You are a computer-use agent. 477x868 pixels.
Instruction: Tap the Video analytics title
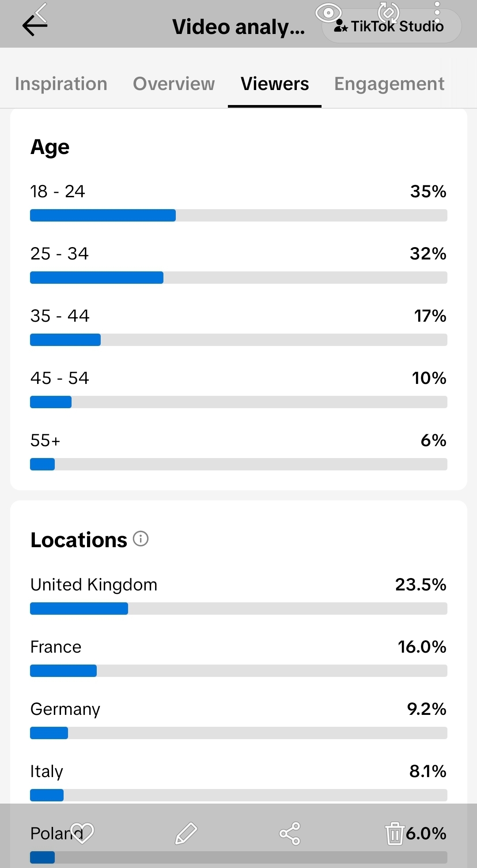[x=238, y=27]
